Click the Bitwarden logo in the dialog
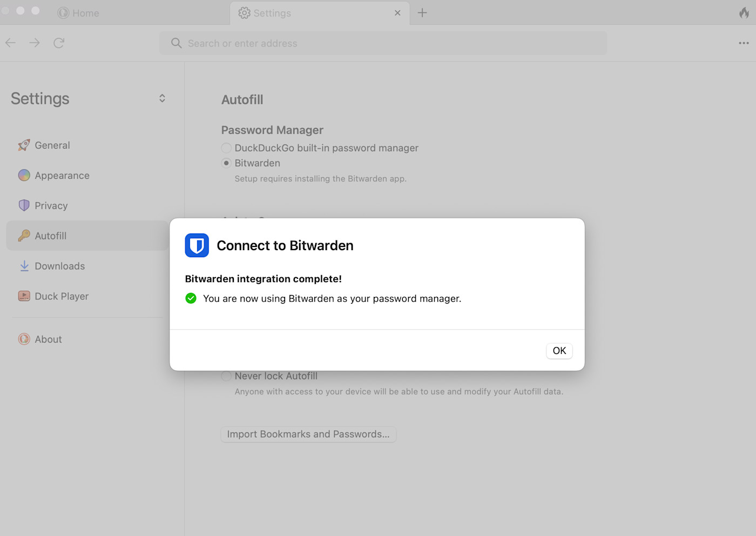 (197, 245)
